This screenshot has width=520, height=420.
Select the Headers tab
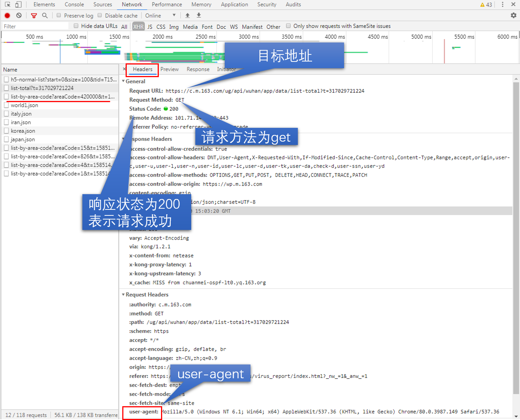click(x=142, y=69)
